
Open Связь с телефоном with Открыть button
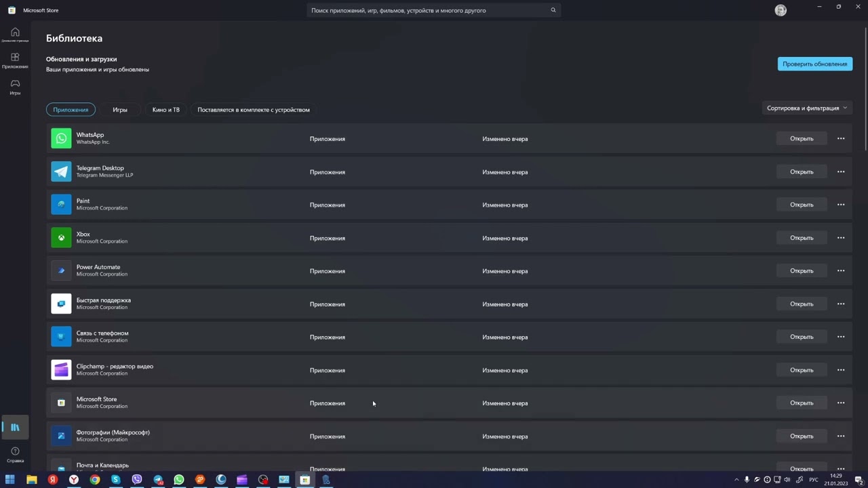click(x=802, y=336)
